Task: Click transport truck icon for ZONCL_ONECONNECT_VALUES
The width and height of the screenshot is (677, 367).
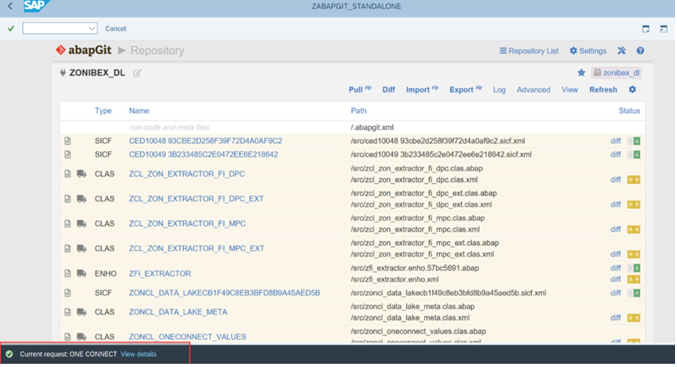Action: click(82, 337)
